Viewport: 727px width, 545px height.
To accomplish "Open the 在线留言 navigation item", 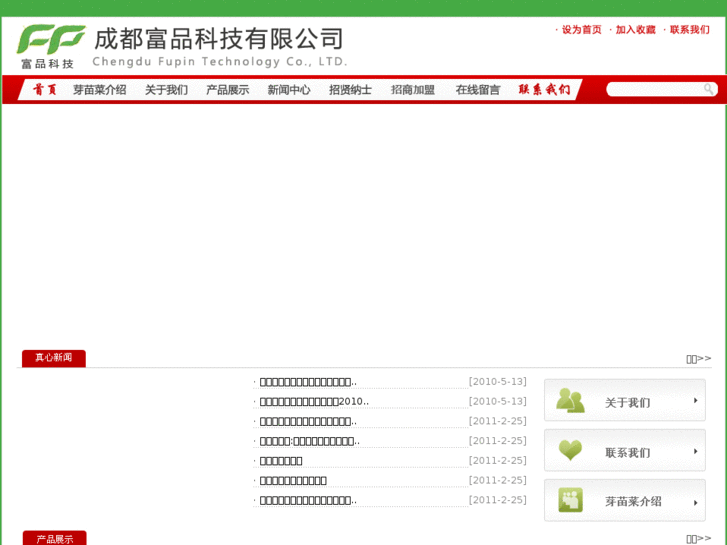I will pos(478,90).
